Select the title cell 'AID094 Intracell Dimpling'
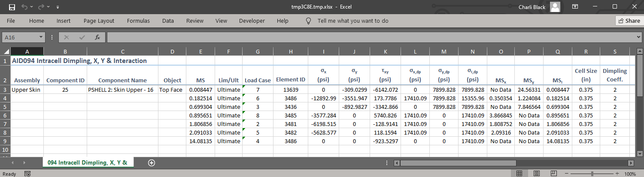This screenshot has width=644, height=177. point(79,61)
